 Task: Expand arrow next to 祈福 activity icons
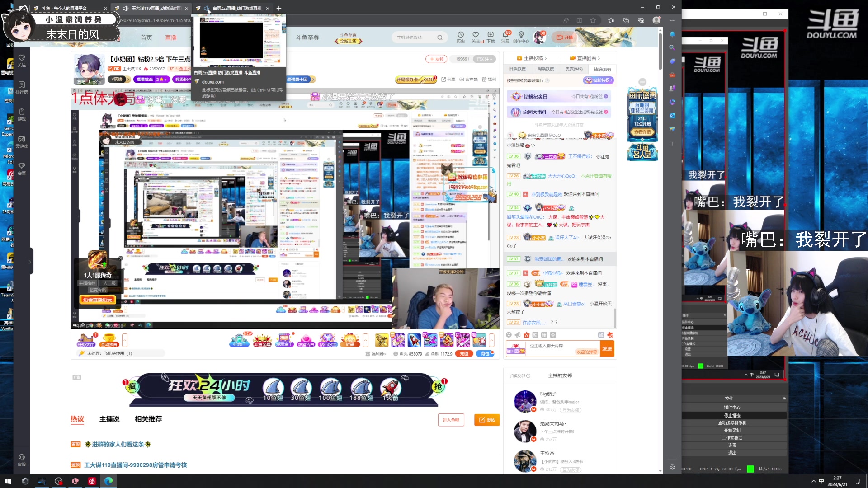[x=365, y=340]
